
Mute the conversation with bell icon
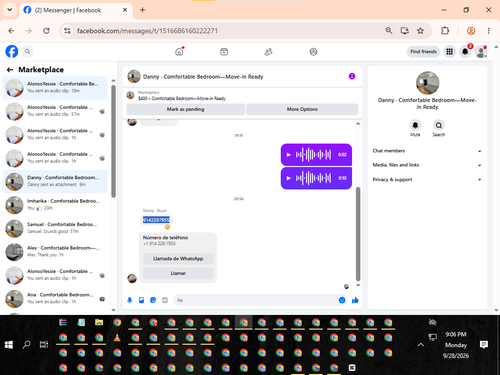(x=415, y=125)
